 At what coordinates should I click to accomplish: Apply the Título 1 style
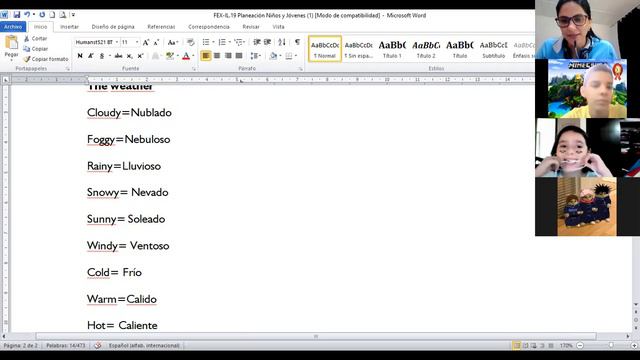[392, 49]
